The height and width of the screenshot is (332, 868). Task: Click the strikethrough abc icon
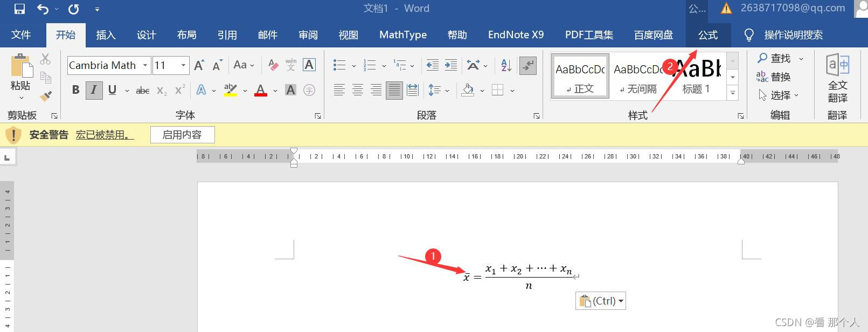click(x=143, y=91)
